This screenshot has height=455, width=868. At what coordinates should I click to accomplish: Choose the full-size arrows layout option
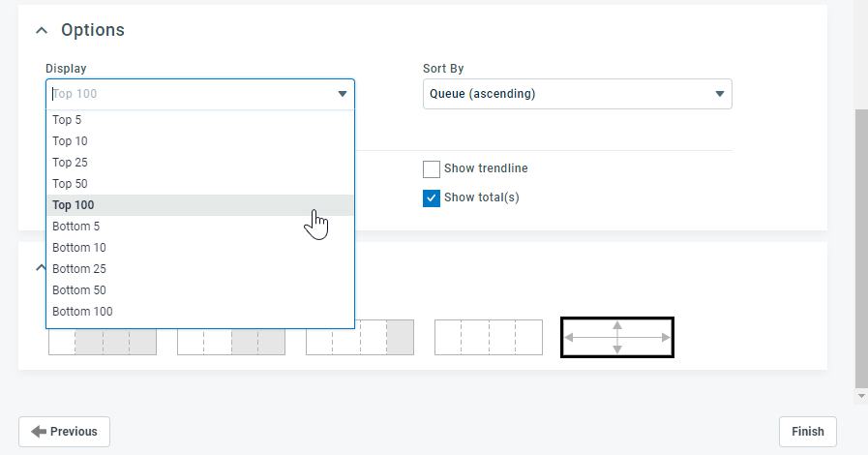[x=617, y=338]
